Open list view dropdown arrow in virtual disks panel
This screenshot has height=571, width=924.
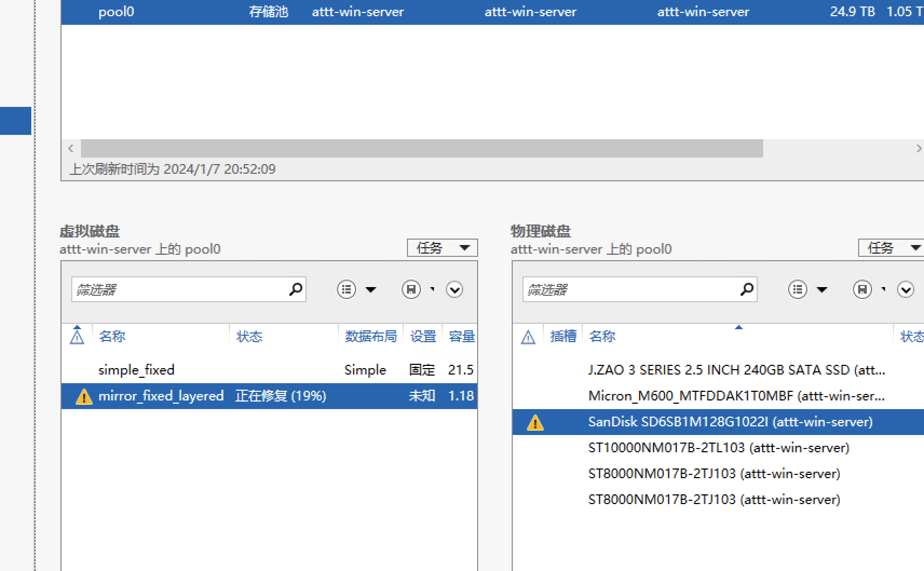(x=371, y=290)
